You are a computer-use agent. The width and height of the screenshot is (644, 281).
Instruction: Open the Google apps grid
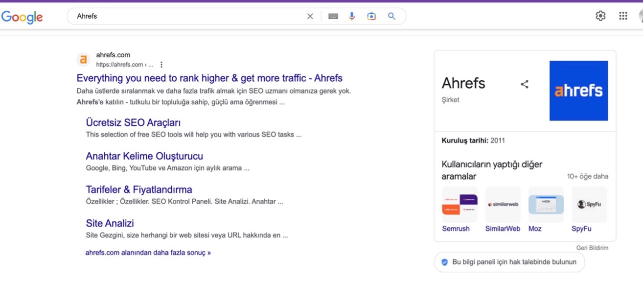click(623, 16)
